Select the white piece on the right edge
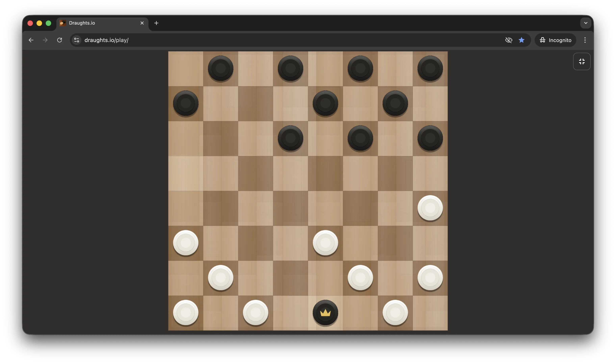The image size is (616, 364). coord(430,208)
